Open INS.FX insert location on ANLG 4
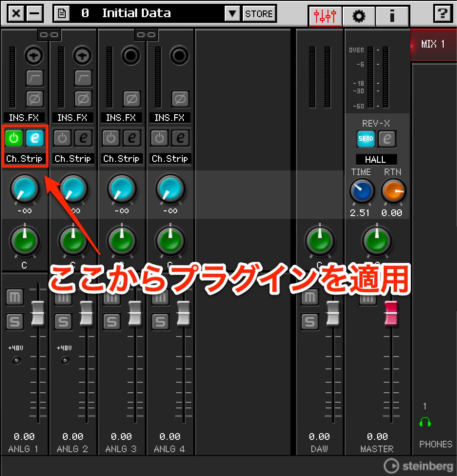The image size is (457, 476). click(x=170, y=118)
